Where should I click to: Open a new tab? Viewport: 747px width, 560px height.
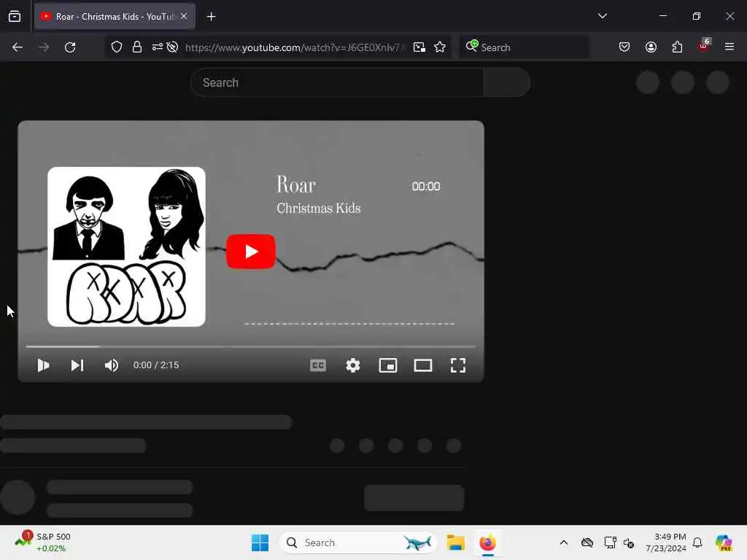[x=211, y=17]
